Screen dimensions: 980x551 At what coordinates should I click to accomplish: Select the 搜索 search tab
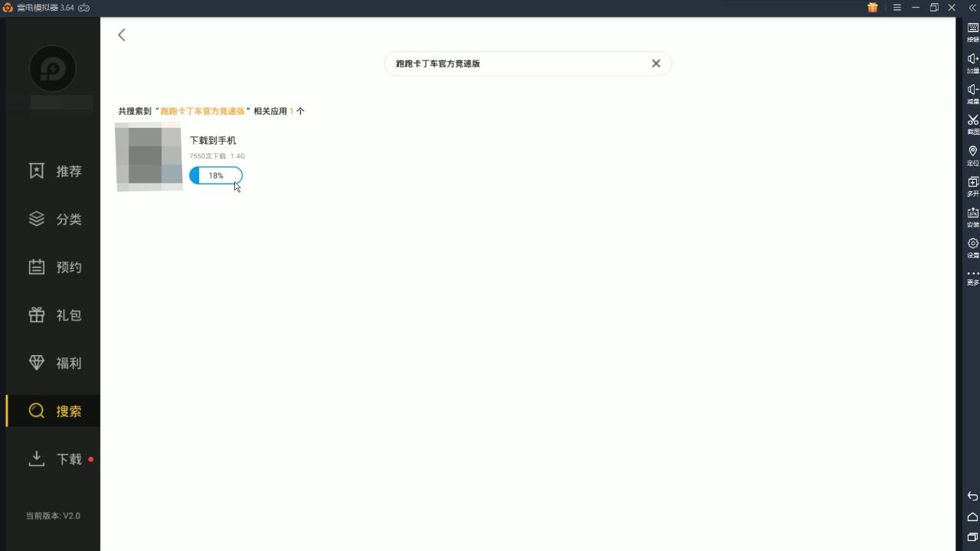[54, 411]
